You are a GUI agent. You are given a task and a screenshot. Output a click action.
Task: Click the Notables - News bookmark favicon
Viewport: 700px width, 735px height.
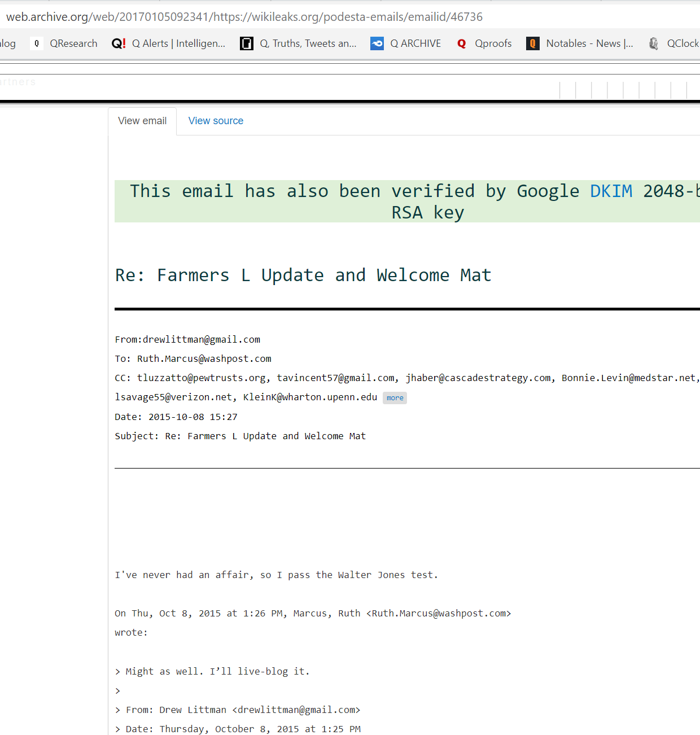coord(532,43)
